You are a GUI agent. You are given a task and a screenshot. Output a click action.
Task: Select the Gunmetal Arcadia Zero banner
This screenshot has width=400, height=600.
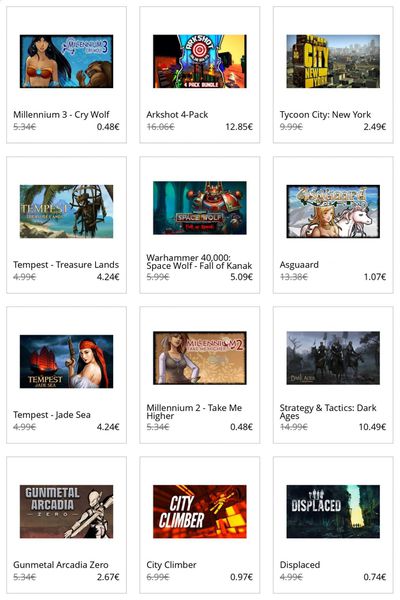coord(66,511)
